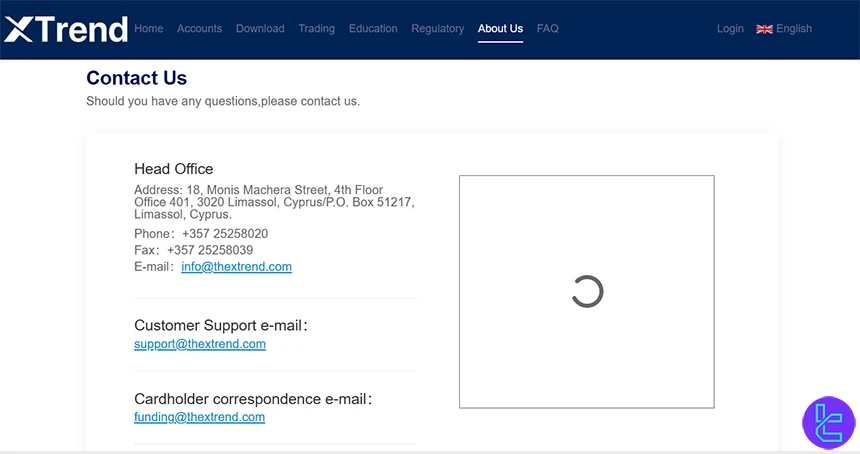This screenshot has width=860, height=454.
Task: Click the purple floating badge icon
Action: click(828, 422)
